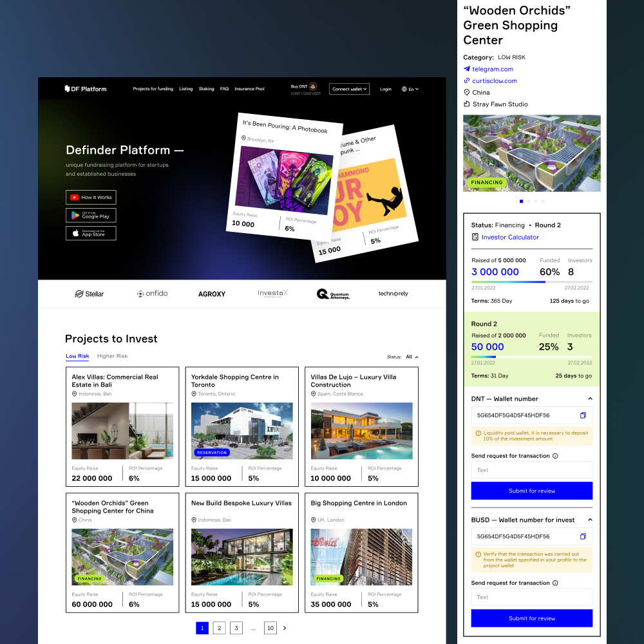
Task: Click the next page arrow in pagination
Action: [285, 628]
